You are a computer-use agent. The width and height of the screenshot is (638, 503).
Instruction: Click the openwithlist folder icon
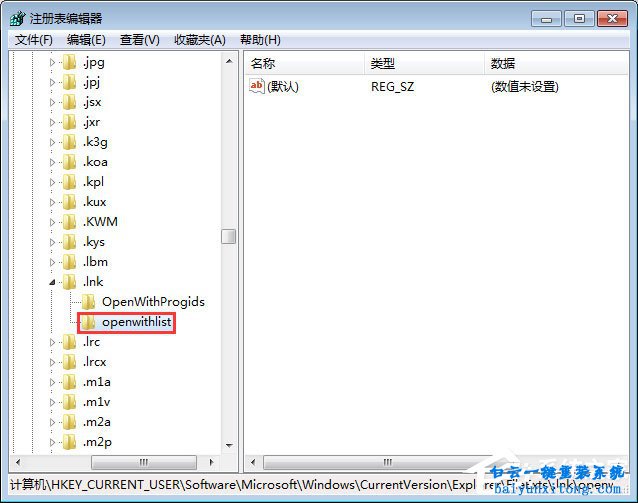click(88, 322)
